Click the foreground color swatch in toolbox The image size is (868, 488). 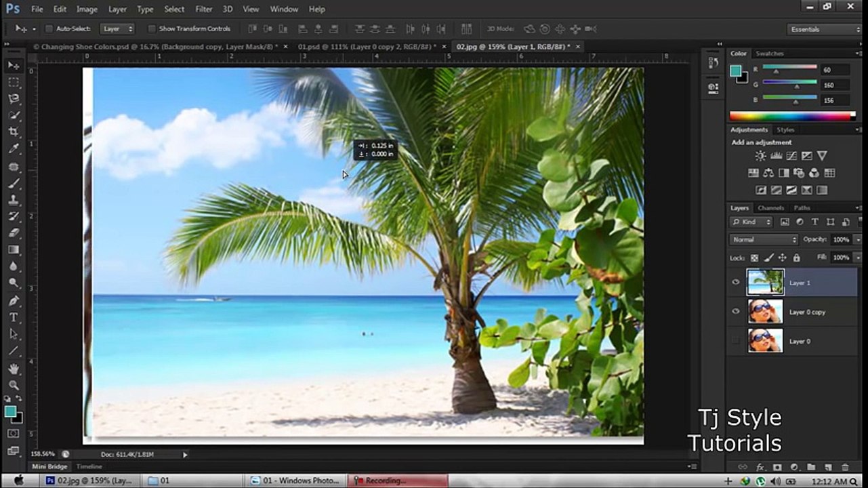(x=10, y=412)
